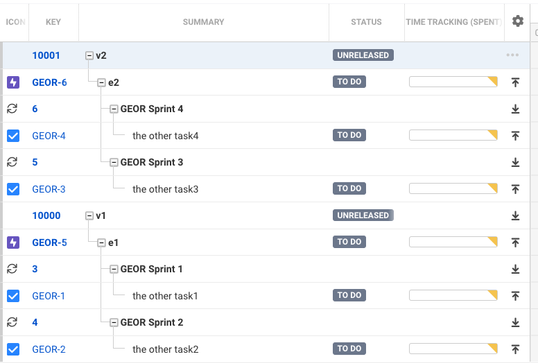This screenshot has width=538, height=363.
Task: Click the STATUS column header
Action: 366,22
